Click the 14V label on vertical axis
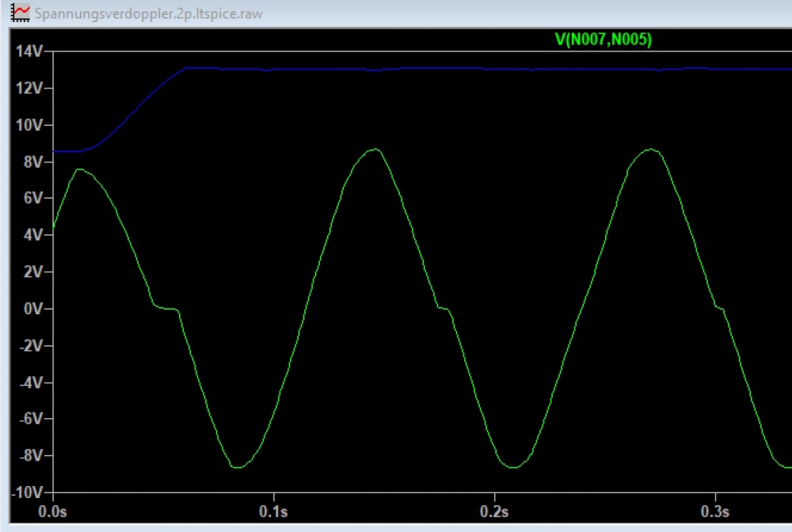This screenshot has width=792, height=532. [x=29, y=51]
